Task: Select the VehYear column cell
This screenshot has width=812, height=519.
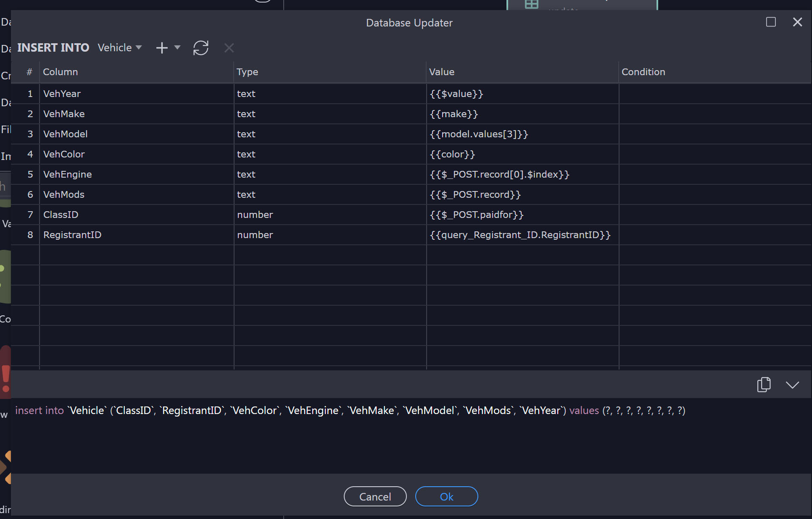Action: pyautogui.click(x=137, y=94)
